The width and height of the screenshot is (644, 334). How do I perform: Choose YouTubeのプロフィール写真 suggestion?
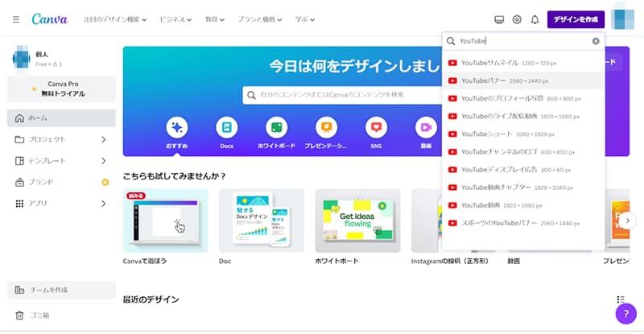coord(523,99)
